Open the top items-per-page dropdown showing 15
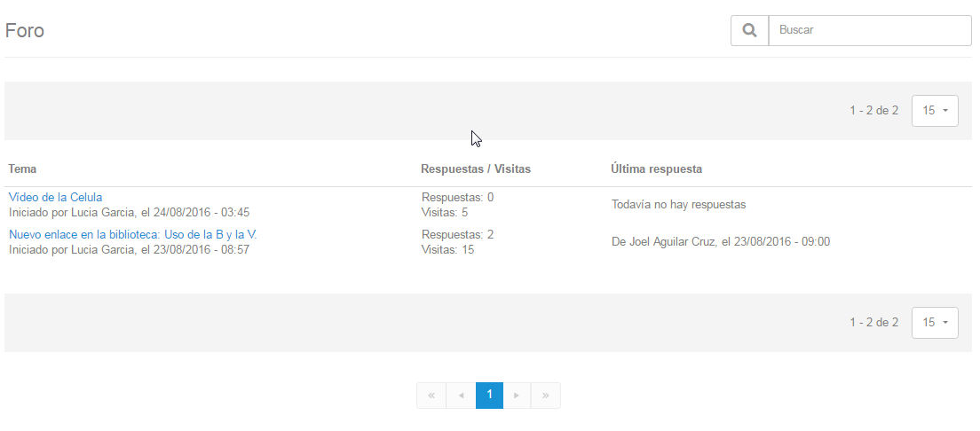This screenshot has width=980, height=431. [x=935, y=111]
